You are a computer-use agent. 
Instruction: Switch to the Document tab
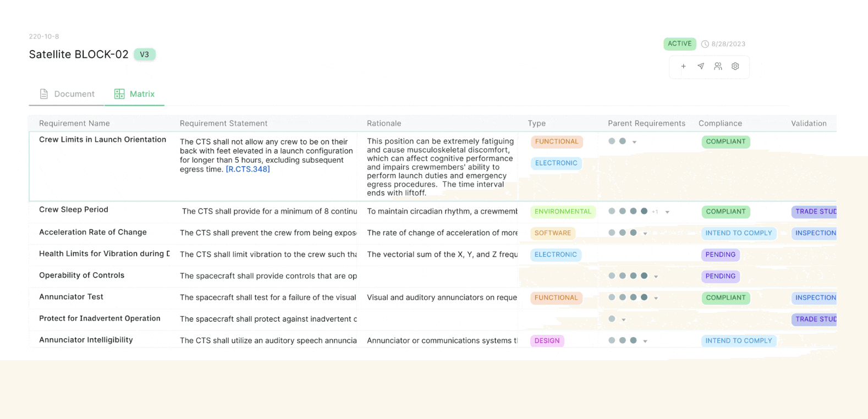(x=67, y=94)
